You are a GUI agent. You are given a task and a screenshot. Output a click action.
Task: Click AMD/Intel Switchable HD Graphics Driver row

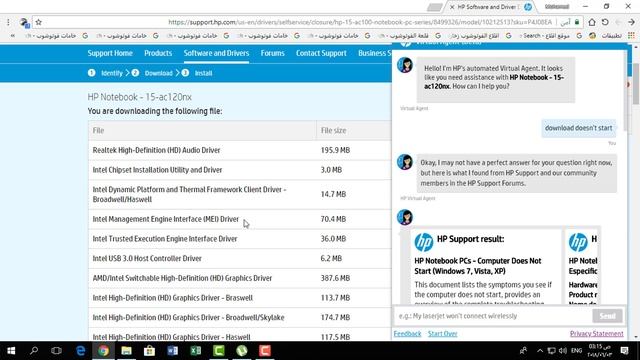tap(240, 278)
